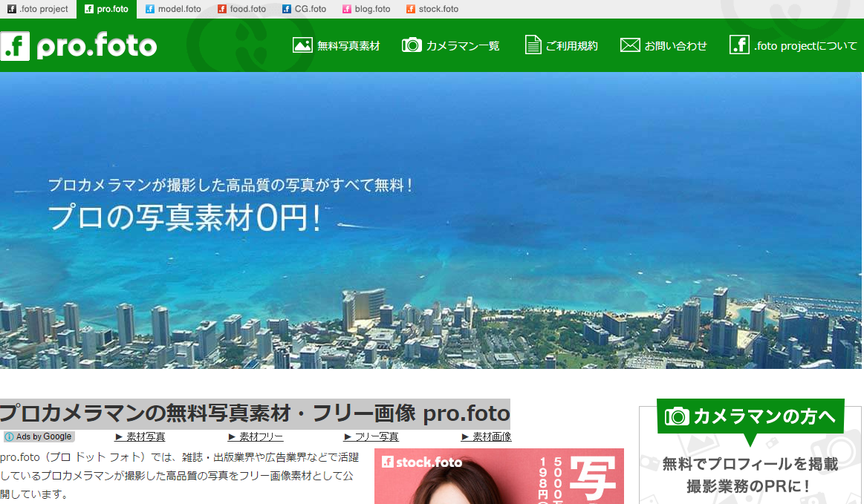Click the Ads by Google info icon
The width and height of the screenshot is (864, 504).
(9, 437)
